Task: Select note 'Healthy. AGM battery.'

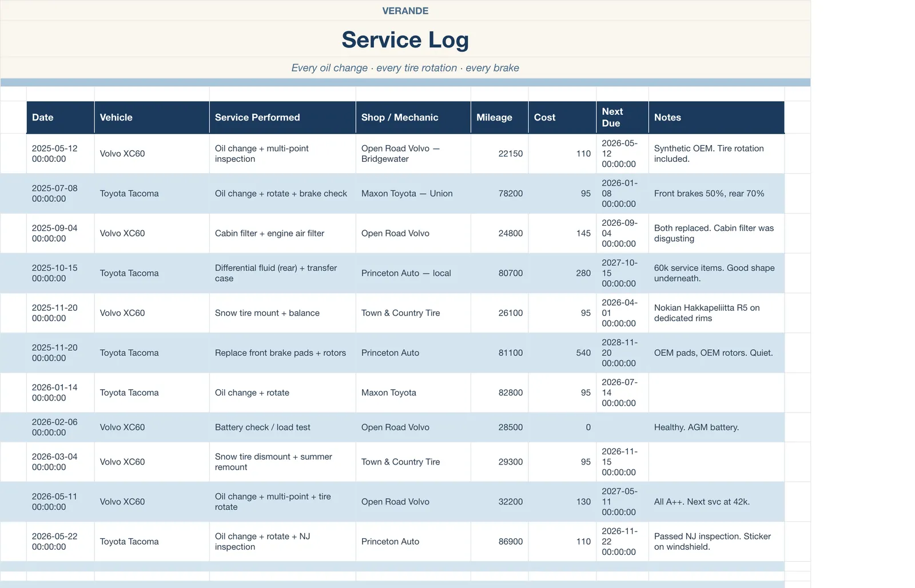Action: click(717, 427)
